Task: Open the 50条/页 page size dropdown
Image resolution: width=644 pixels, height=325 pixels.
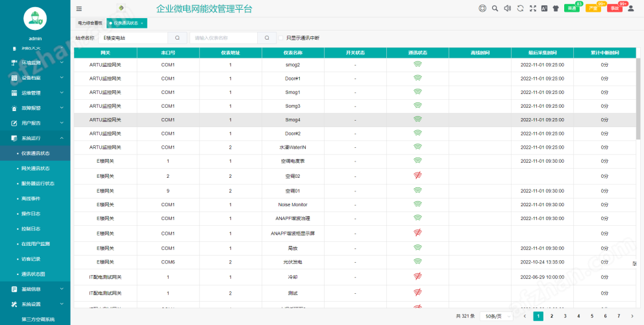Action: [x=496, y=317]
